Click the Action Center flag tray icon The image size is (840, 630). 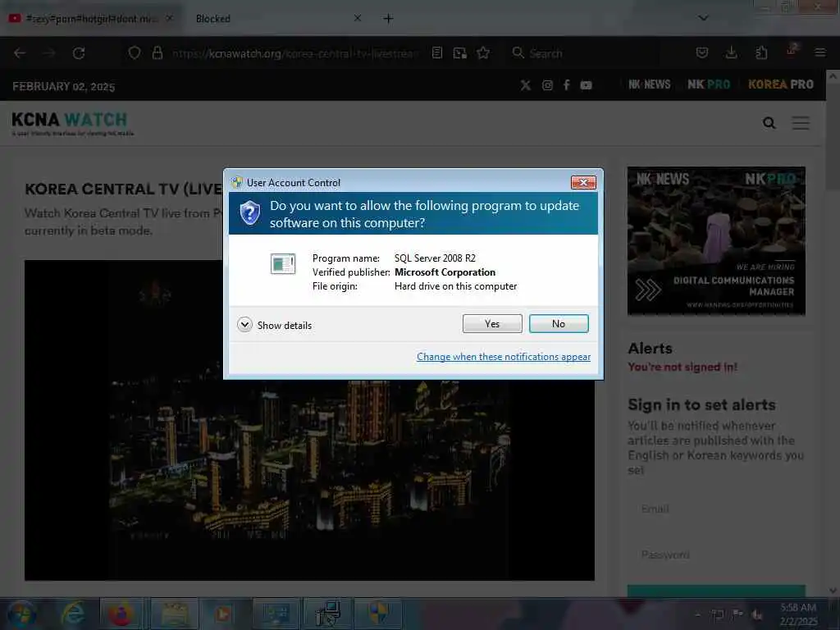tap(737, 614)
